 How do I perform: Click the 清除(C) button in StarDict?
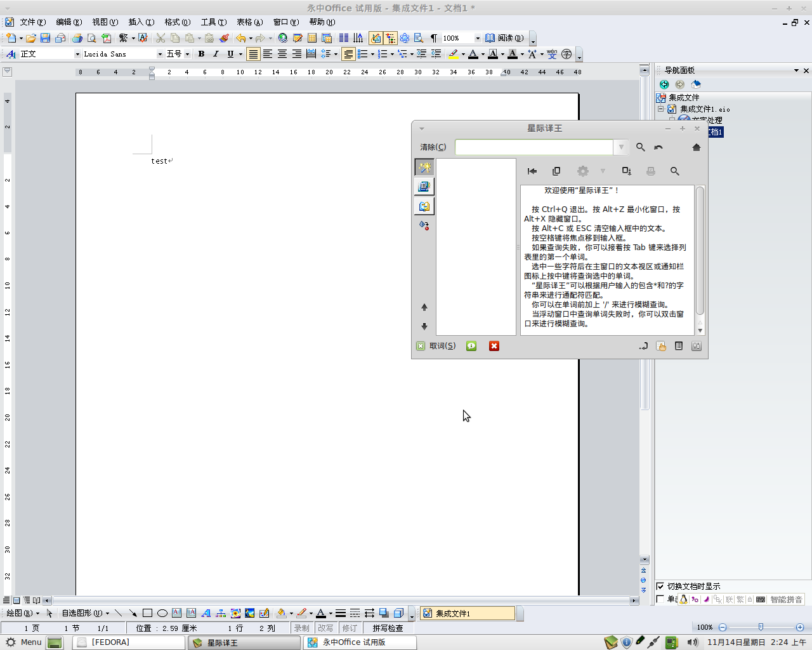coord(433,147)
